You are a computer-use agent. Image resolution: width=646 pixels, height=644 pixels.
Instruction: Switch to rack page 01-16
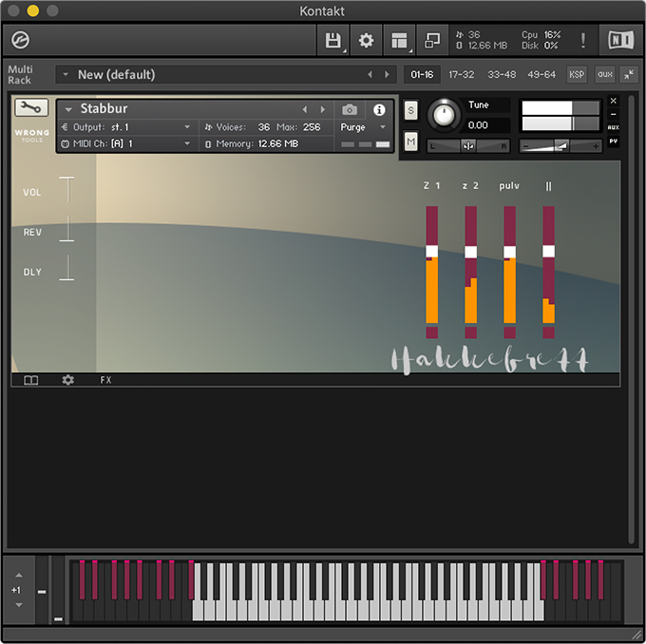point(422,75)
